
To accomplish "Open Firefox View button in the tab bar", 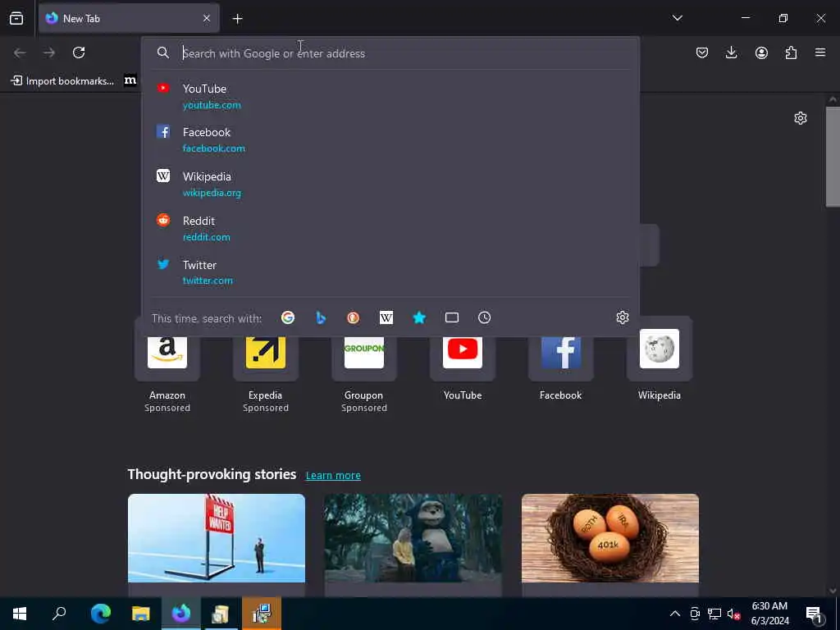I will (16, 19).
